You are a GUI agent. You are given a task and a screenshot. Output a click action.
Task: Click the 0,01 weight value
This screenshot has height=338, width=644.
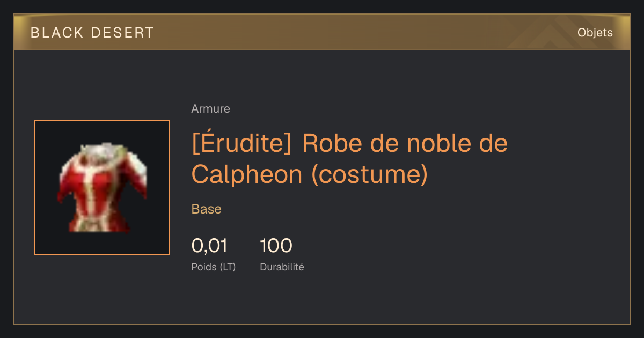click(209, 246)
